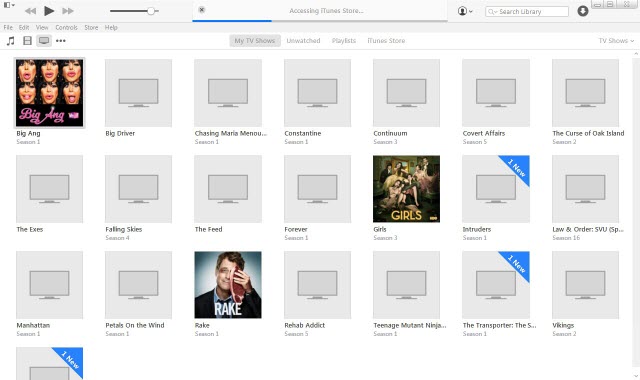The image size is (640, 380).
Task: Open the Downloads arrow icon
Action: coord(583,11)
